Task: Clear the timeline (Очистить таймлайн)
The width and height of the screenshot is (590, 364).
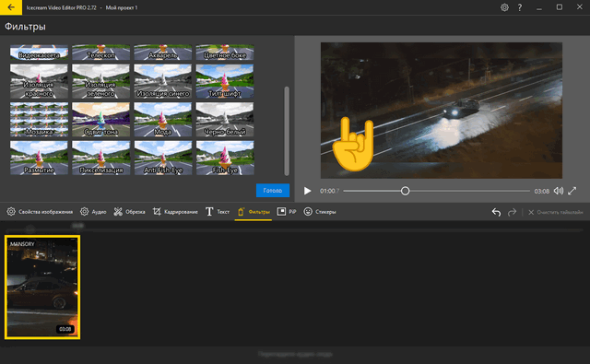Action: (555, 212)
